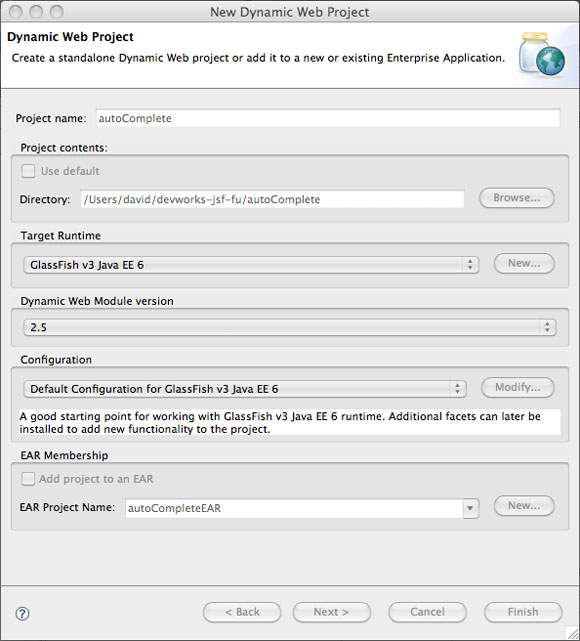580x641 pixels.
Task: Click the yellow minimize window button
Action: coord(36,12)
